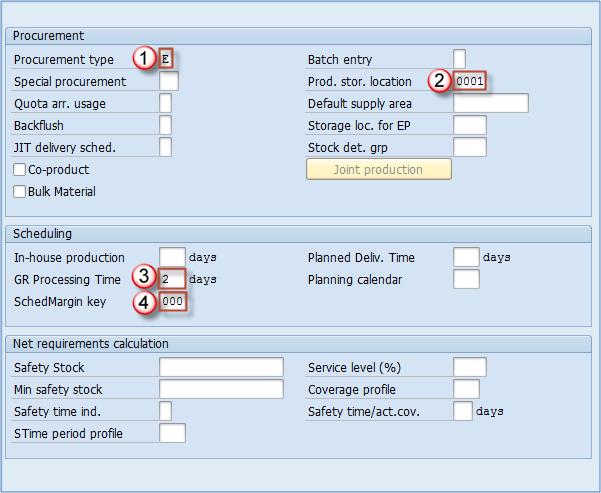This screenshot has height=493, width=601.
Task: Click the Quota arr. usage field
Action: point(166,103)
